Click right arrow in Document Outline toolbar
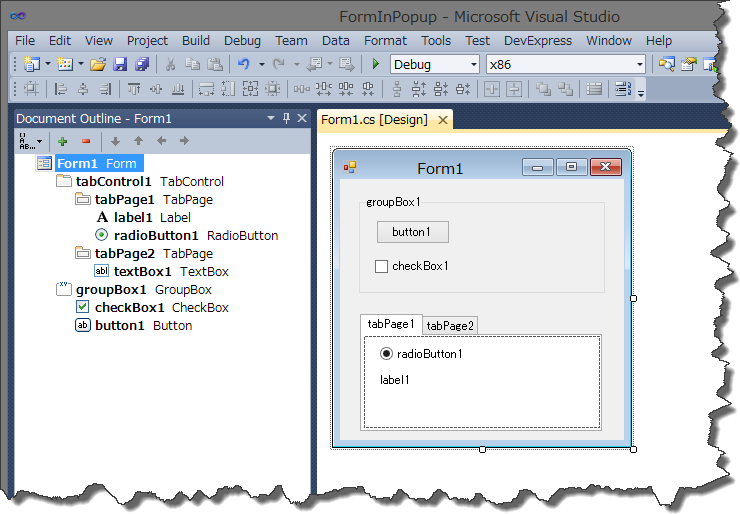 185,141
